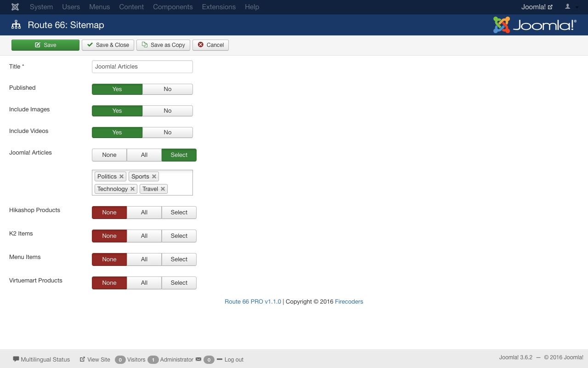Click Save as Copy button
This screenshot has height=368, width=588.
163,45
